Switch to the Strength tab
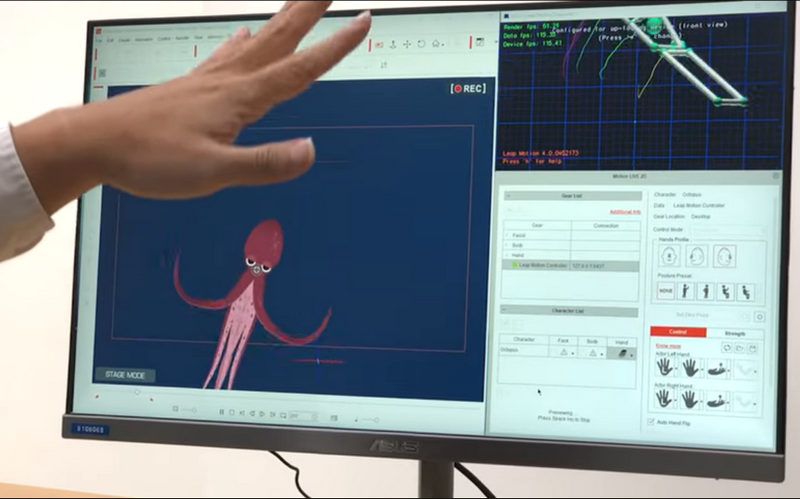The height and width of the screenshot is (499, 800). point(734,333)
